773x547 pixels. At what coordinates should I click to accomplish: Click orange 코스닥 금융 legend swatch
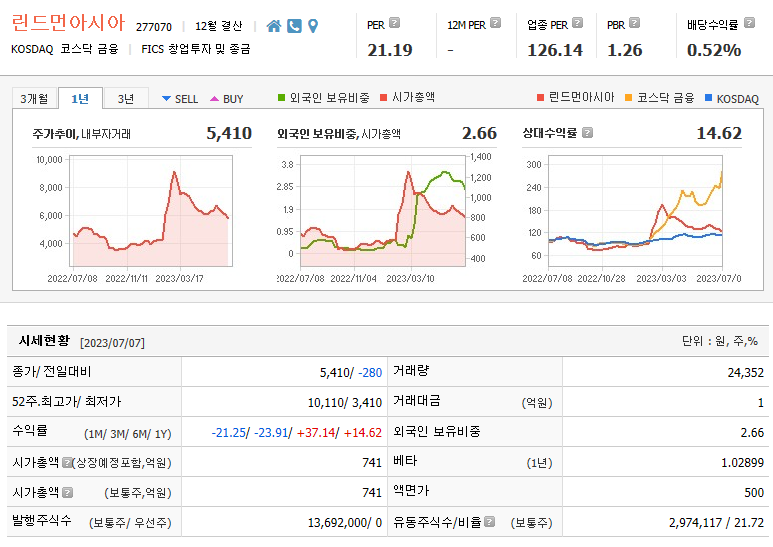[x=628, y=98]
